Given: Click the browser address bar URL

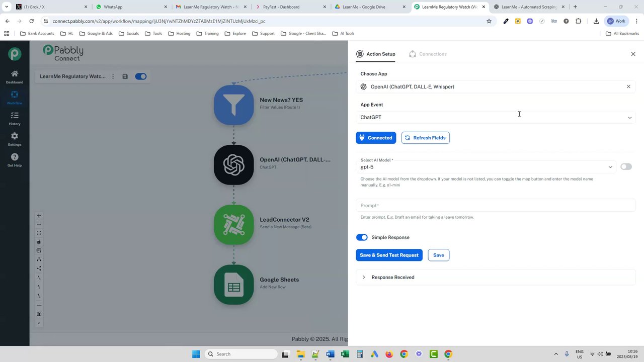Looking at the screenshot, I should pyautogui.click(x=159, y=21).
